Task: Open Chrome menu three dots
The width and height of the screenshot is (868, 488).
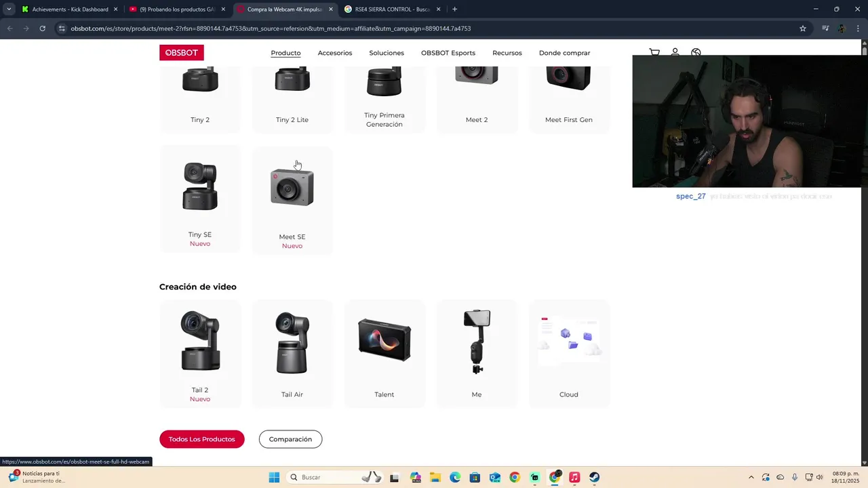Action: pyautogui.click(x=858, y=28)
